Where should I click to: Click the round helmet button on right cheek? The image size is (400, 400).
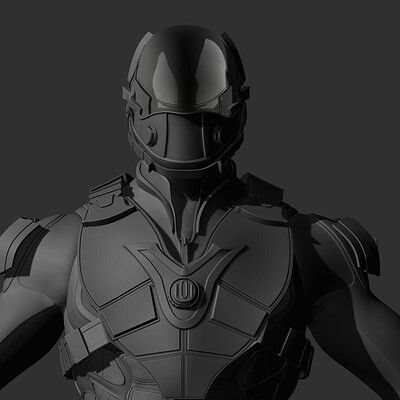[218, 133]
